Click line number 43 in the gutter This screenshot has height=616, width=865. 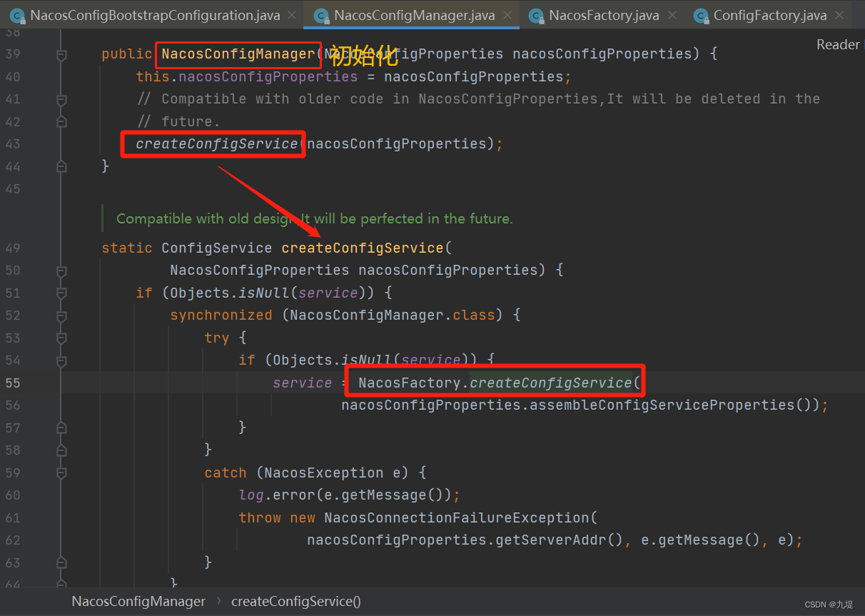pyautogui.click(x=12, y=144)
